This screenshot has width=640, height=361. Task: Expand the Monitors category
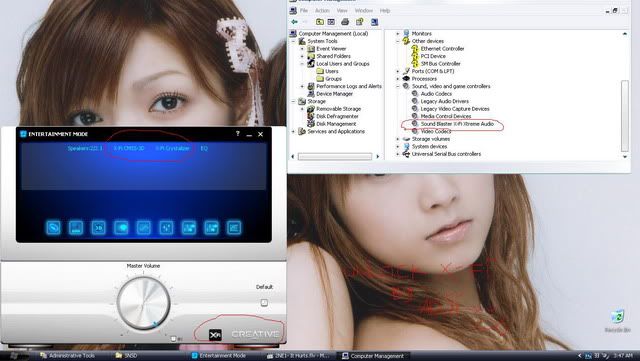pos(398,33)
